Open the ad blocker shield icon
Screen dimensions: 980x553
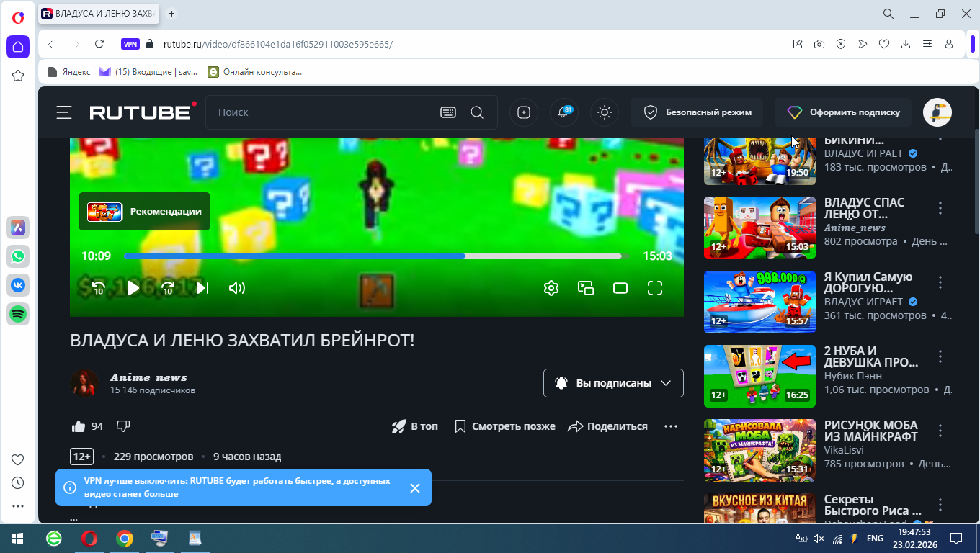tap(841, 44)
